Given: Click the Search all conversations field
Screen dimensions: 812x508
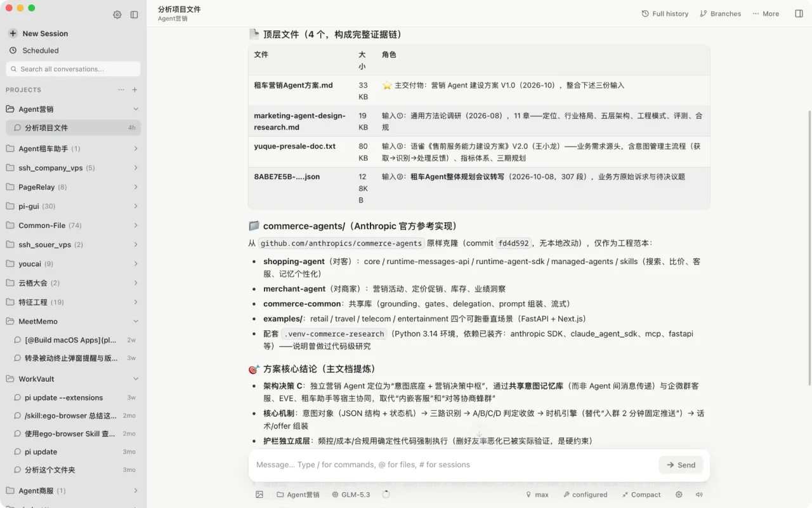Looking at the screenshot, I should pos(73,69).
